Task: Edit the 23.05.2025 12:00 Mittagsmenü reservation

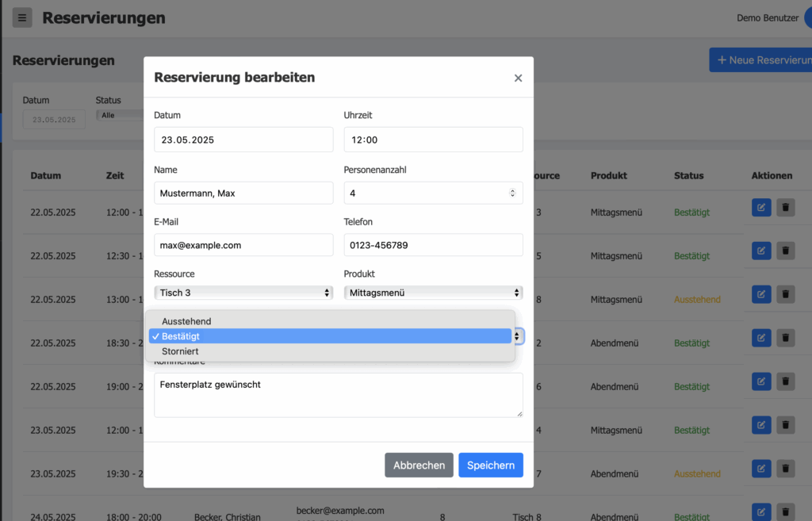Action: (761, 425)
